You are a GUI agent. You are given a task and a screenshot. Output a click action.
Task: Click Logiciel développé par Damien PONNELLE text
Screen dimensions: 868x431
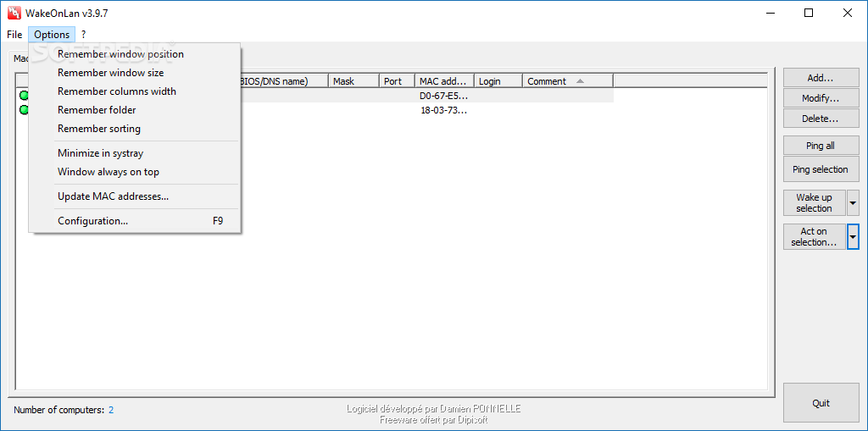[x=433, y=409]
